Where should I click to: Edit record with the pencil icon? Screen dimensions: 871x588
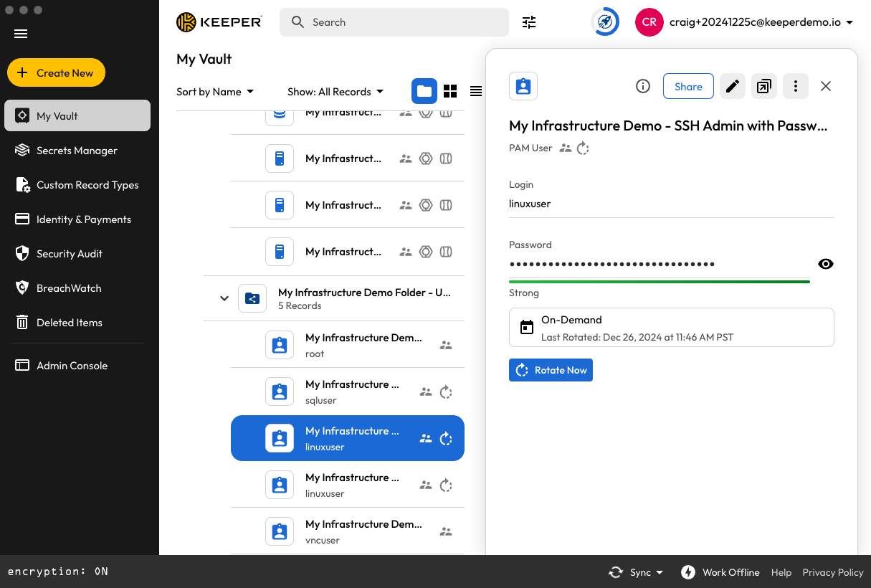tap(732, 86)
